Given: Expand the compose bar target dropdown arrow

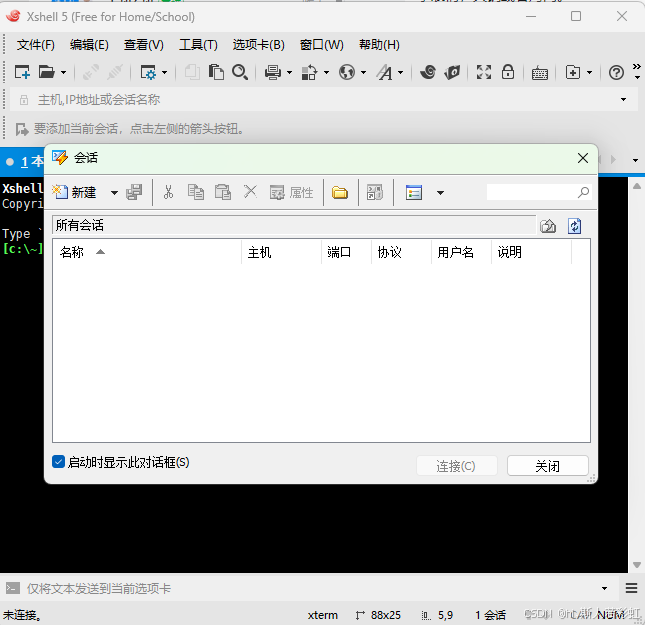Looking at the screenshot, I should (604, 588).
